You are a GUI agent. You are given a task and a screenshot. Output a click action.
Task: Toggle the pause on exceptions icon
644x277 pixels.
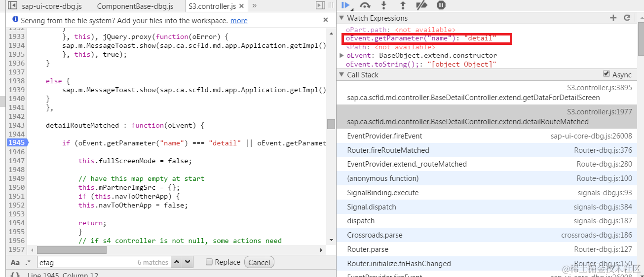tap(441, 5)
